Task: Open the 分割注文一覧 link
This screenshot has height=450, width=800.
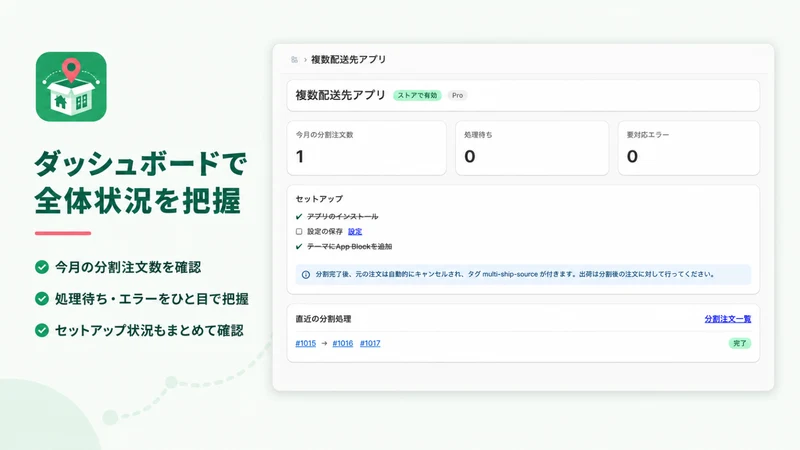Action: pyautogui.click(x=728, y=319)
